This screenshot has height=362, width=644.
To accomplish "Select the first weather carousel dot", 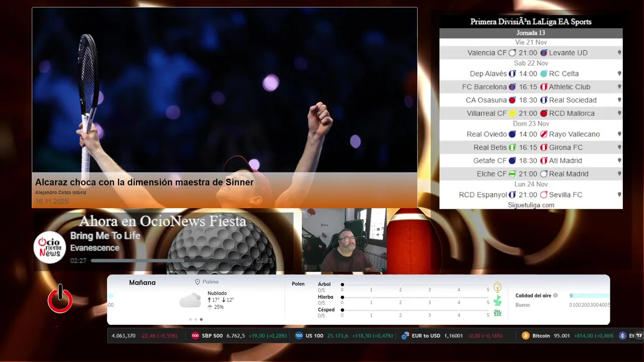I will click(x=190, y=319).
